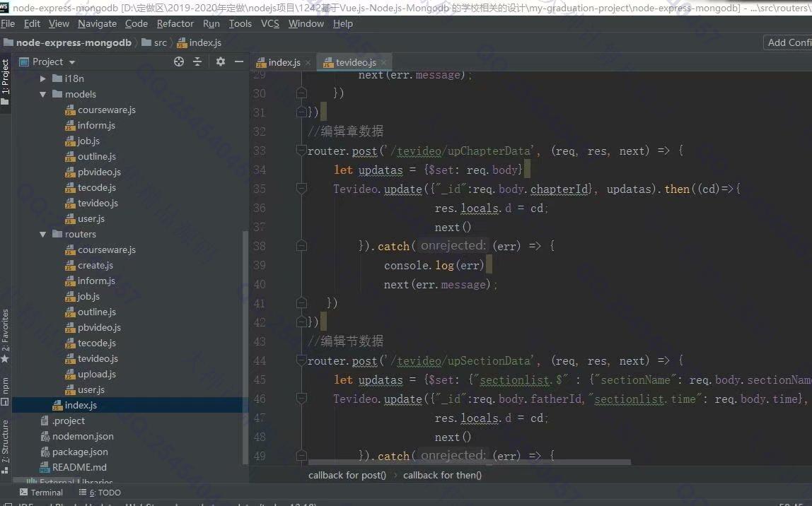Toggle fold marker at line 30
The width and height of the screenshot is (812, 506).
[301, 93]
